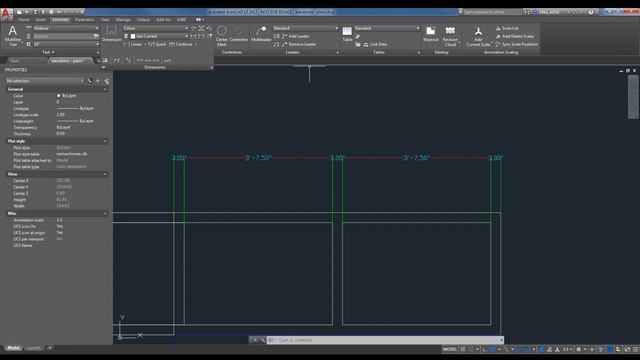Toggle PICKADD icon in Properties palette
This screenshot has width=640, height=360.
[89, 81]
